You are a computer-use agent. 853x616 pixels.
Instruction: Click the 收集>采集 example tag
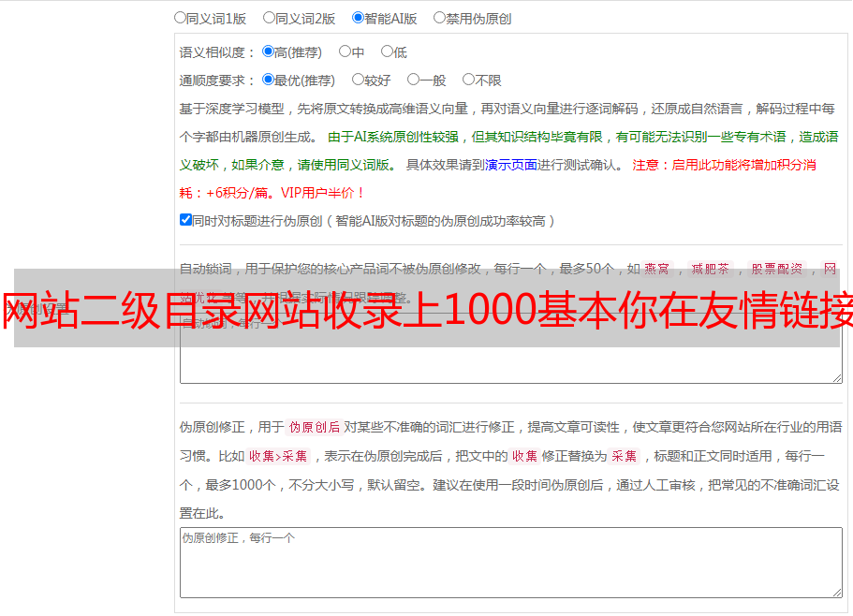[278, 456]
